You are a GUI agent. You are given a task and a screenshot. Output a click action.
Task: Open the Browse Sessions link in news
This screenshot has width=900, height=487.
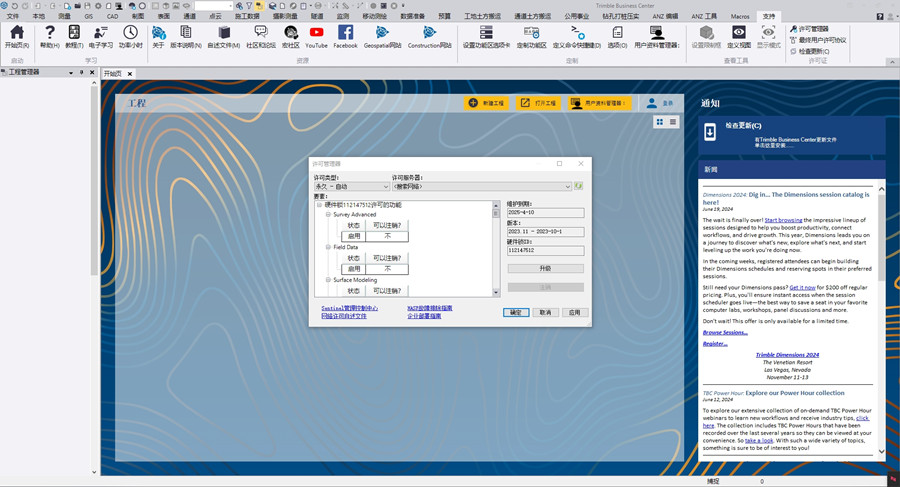[725, 333]
